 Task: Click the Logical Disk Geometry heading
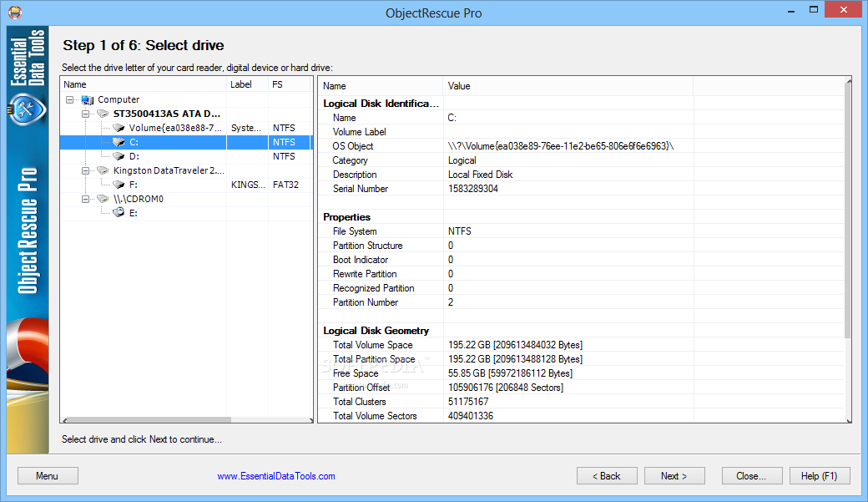point(376,331)
